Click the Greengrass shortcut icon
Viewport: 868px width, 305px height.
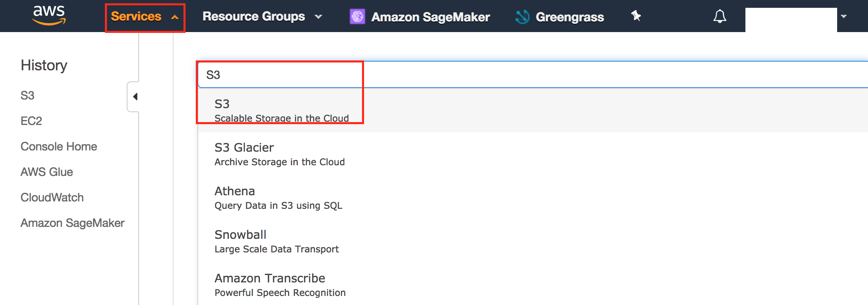click(x=522, y=16)
